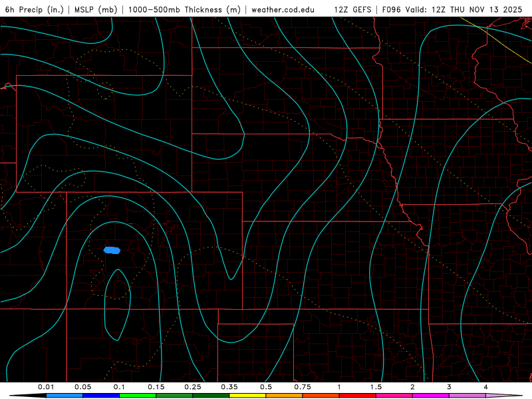Select the 0.75–1 legend swatch
The width and height of the screenshot is (532, 399).
[321, 396]
